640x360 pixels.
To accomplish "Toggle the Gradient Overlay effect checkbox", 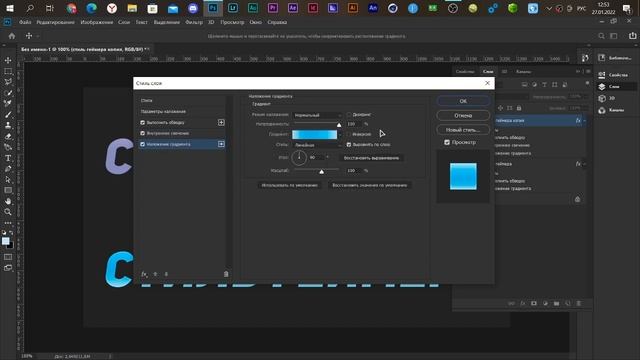I will [x=142, y=144].
